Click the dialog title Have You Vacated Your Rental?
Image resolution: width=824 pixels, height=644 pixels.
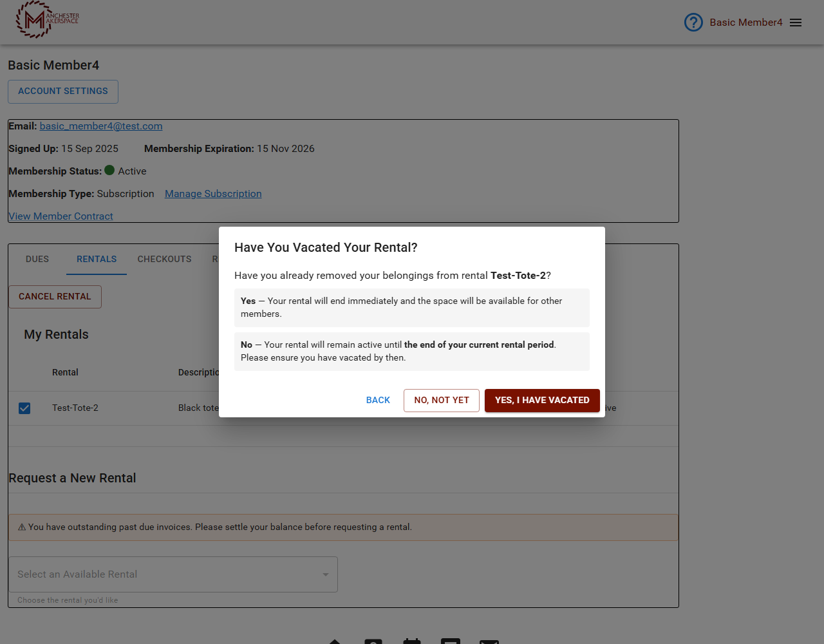(326, 248)
